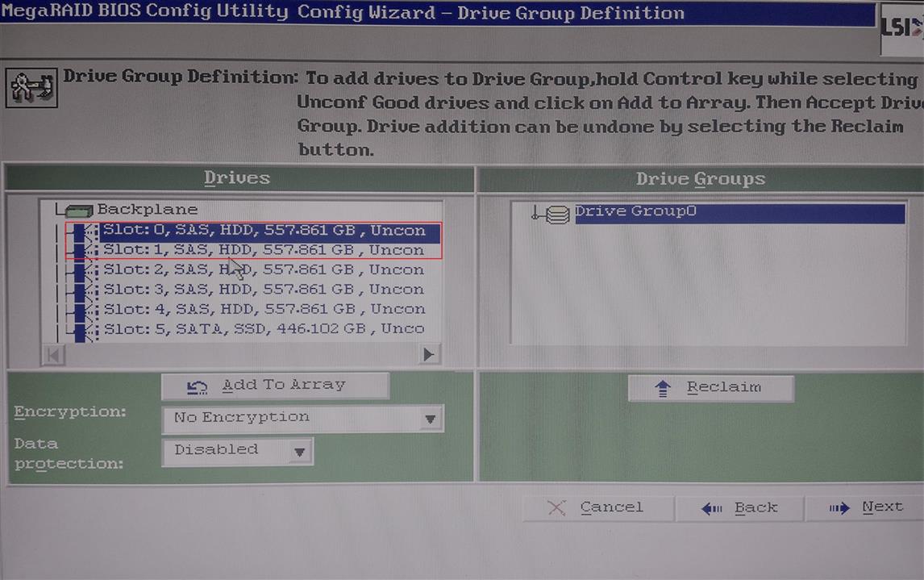
Task: Open the Encryption dropdown showing No Encryption
Action: point(303,419)
